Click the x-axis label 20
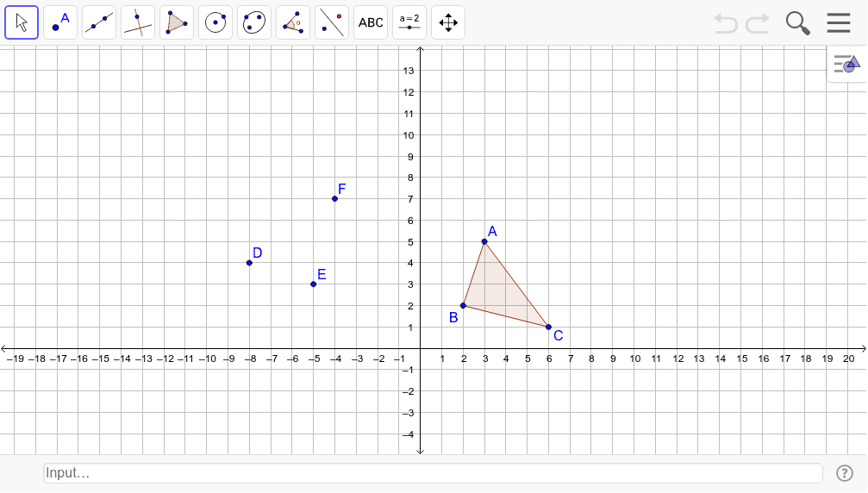 pyautogui.click(x=849, y=359)
